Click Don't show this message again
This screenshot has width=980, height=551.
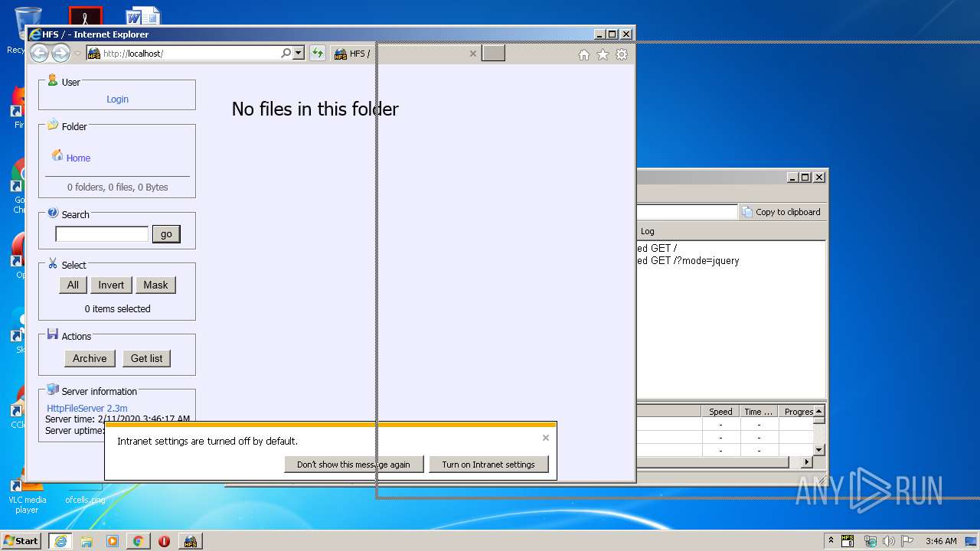[x=354, y=464]
